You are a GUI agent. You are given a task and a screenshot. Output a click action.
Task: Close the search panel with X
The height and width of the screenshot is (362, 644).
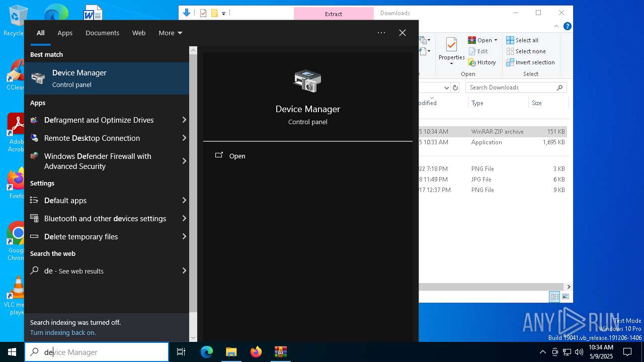[x=403, y=33]
